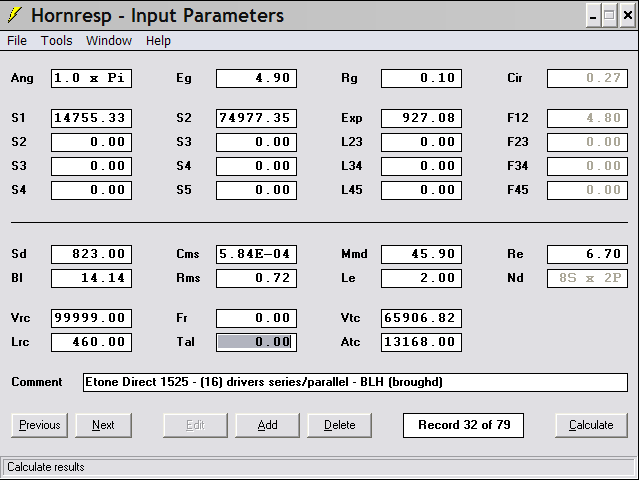Screen dimensions: 639x480
Task: Go to the Next record
Action: pos(104,425)
